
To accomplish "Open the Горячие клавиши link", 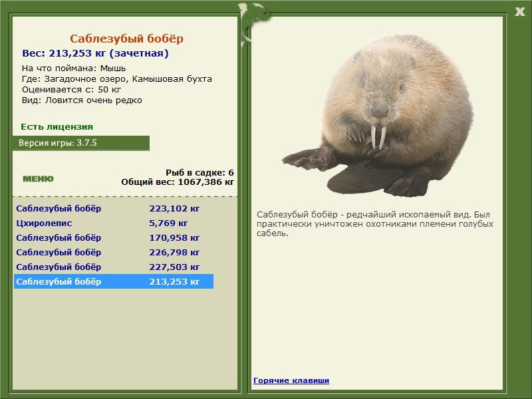I will tap(291, 380).
